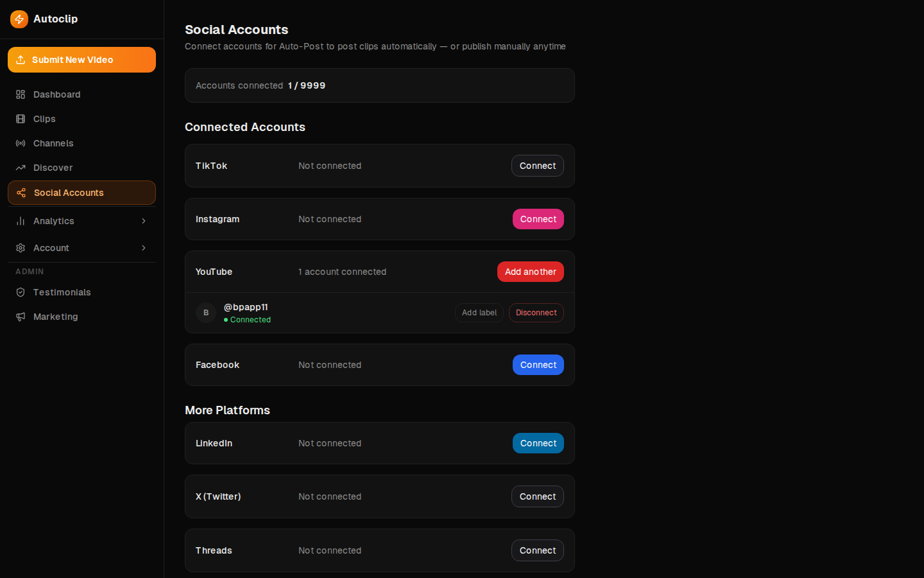The width and height of the screenshot is (924, 578).
Task: Click the Connected Accounts heading
Action: point(245,127)
